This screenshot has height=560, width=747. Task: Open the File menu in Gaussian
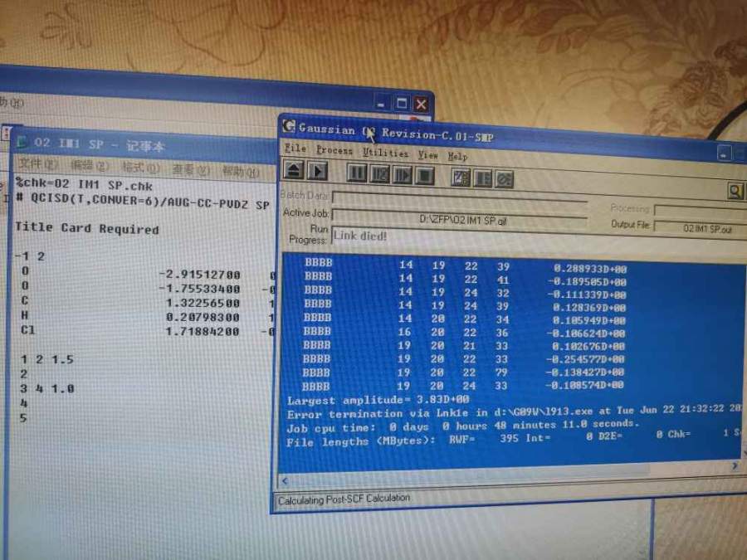295,149
